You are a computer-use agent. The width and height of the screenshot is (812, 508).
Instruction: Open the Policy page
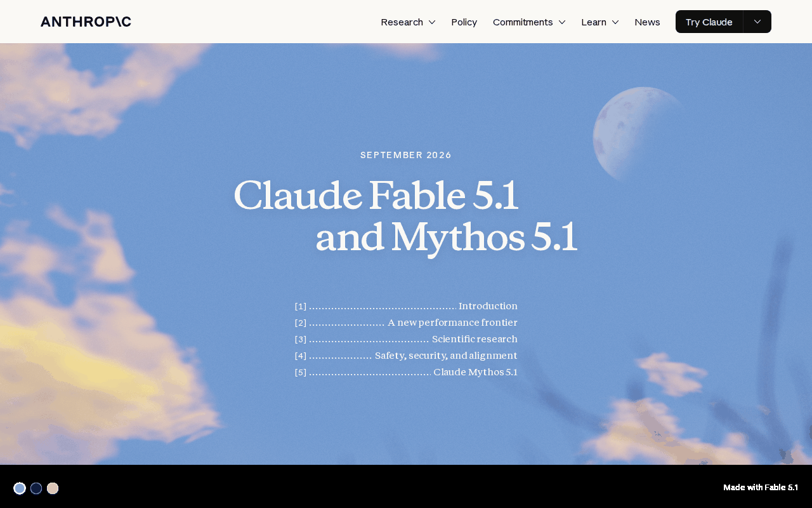464,22
